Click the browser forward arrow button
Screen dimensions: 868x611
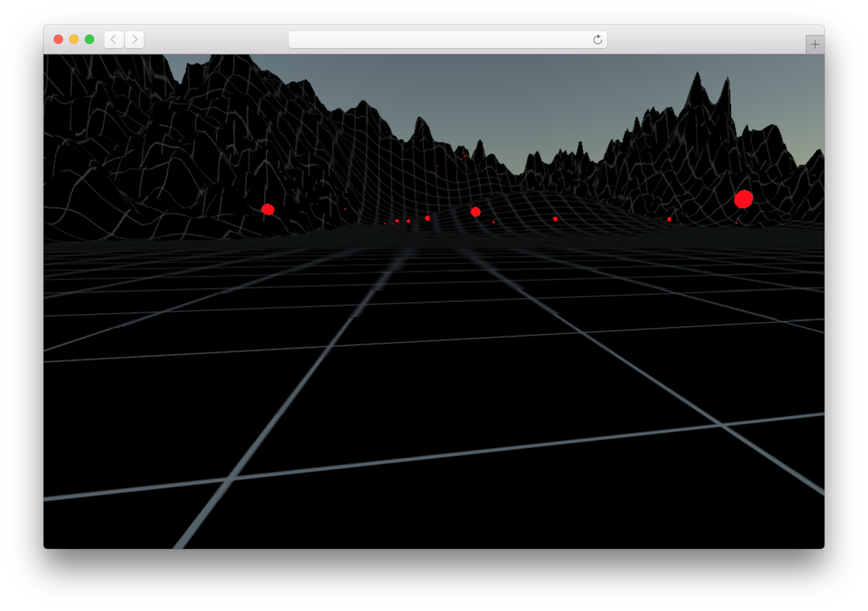[135, 40]
